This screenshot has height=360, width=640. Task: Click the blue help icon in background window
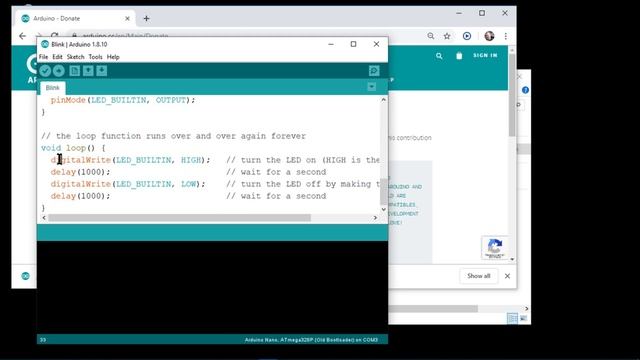coord(525,90)
